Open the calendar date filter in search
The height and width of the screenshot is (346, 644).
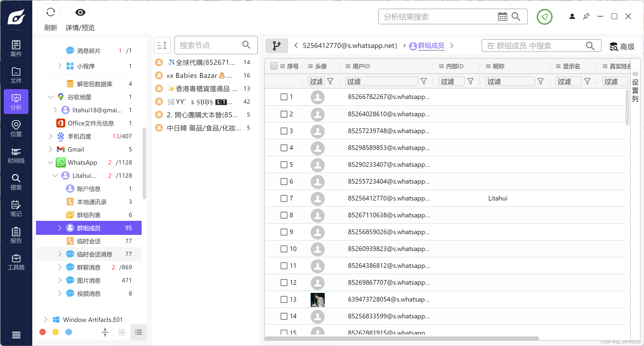coord(502,17)
